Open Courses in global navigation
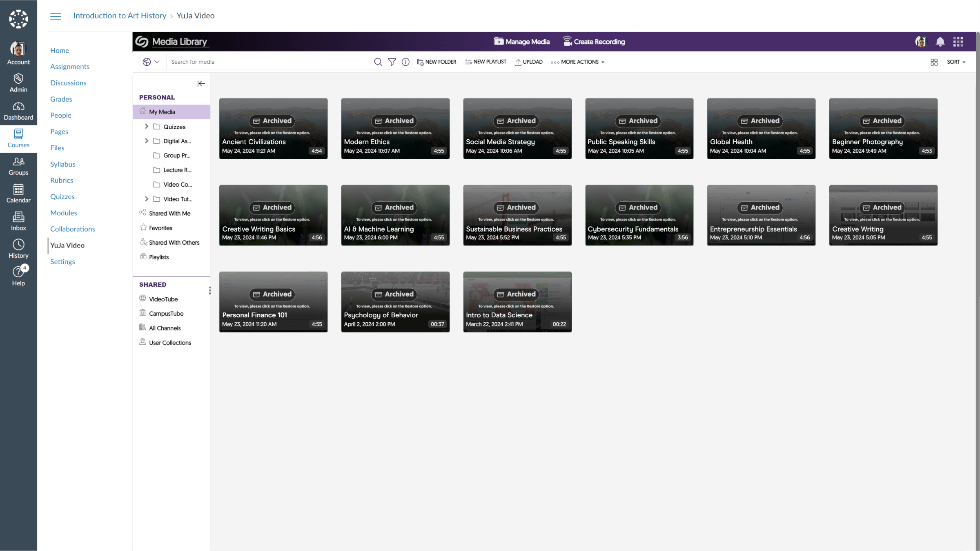Viewport: 980px width, 551px height. coord(18,138)
